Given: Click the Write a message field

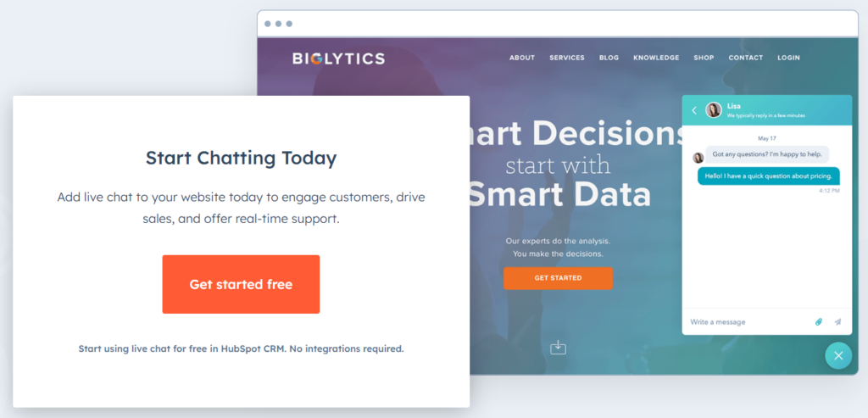Looking at the screenshot, I should click(x=748, y=321).
